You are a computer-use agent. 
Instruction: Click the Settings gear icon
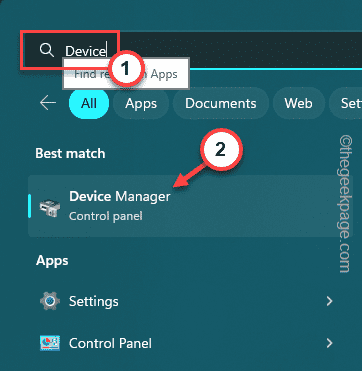tap(50, 301)
